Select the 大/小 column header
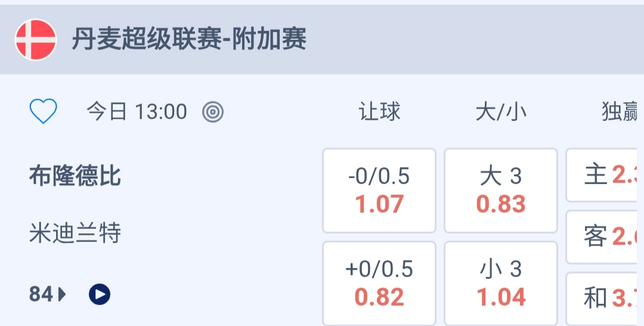The height and width of the screenshot is (326, 644). (501, 111)
